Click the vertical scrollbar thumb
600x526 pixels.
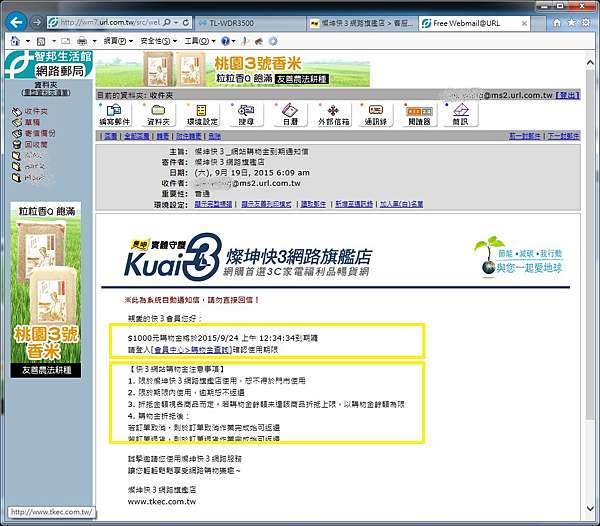590,245
